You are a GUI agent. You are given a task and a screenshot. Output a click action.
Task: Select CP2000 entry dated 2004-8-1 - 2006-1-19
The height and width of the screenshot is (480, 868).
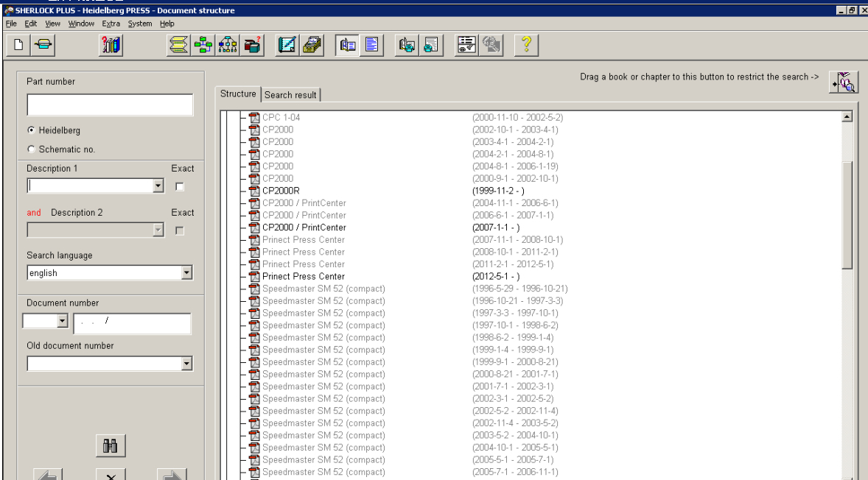tap(278, 166)
